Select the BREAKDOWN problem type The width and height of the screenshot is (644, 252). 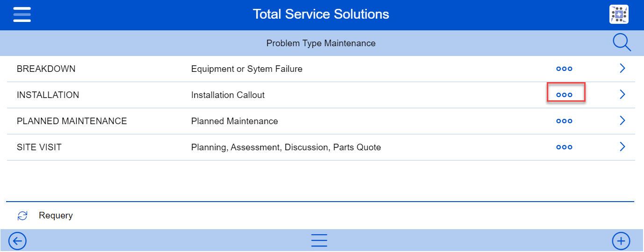coord(46,69)
